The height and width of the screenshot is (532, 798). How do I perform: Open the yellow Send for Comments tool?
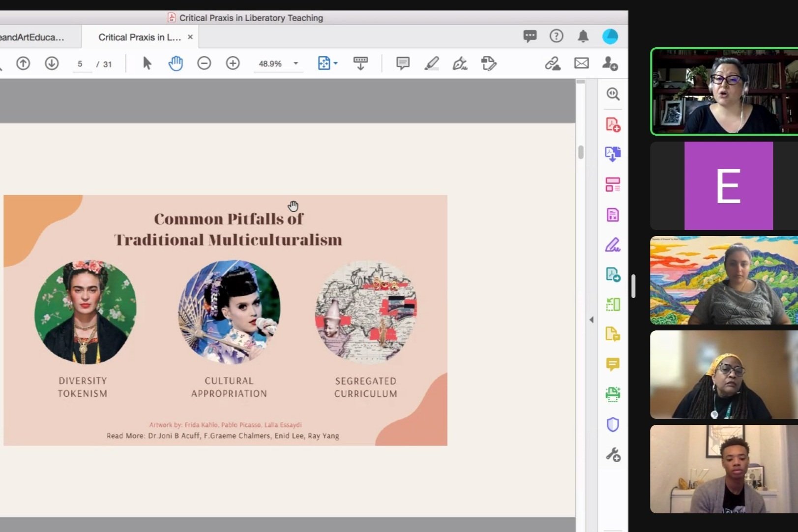click(x=613, y=334)
